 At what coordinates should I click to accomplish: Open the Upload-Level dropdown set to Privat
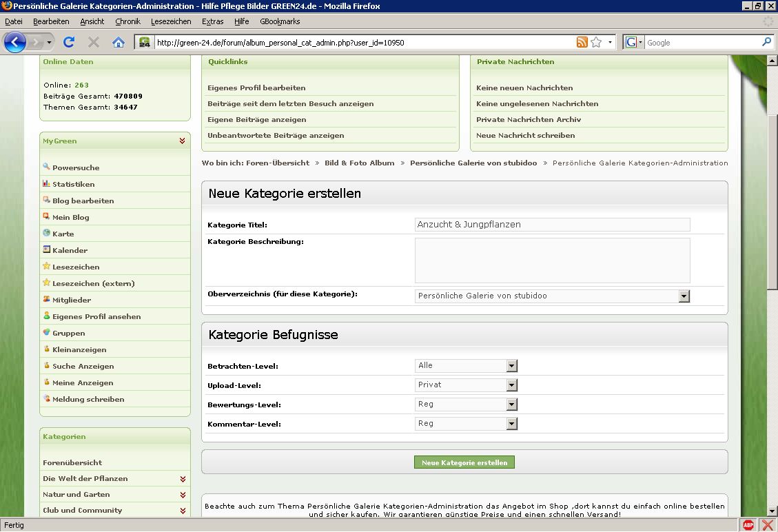[x=511, y=385]
